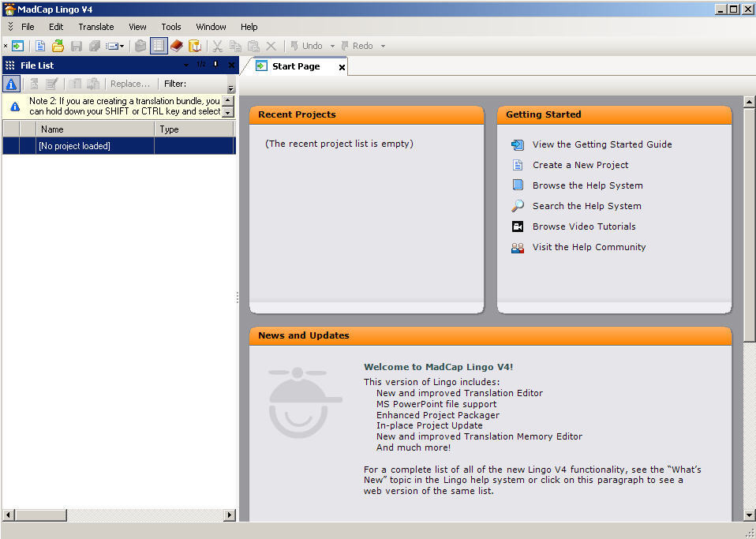Open help using the red book toolbar icon
This screenshot has height=539, width=756.
point(176,45)
